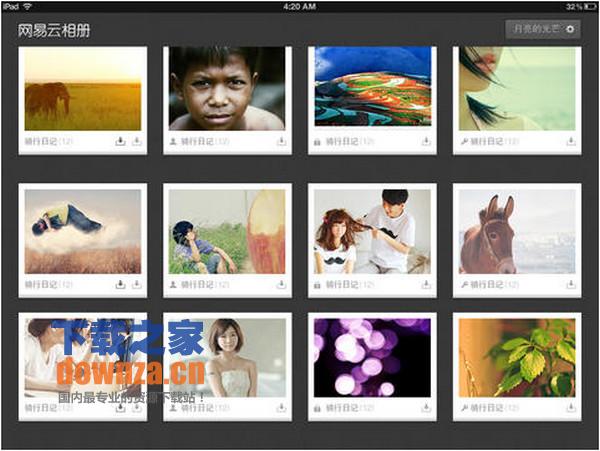The width and height of the screenshot is (600, 451).
Task: Open the colorful terraced fields photo
Action: pos(372,87)
